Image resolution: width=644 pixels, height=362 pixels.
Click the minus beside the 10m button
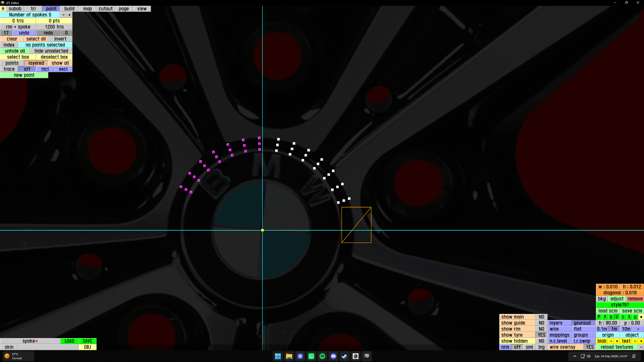coord(638,329)
